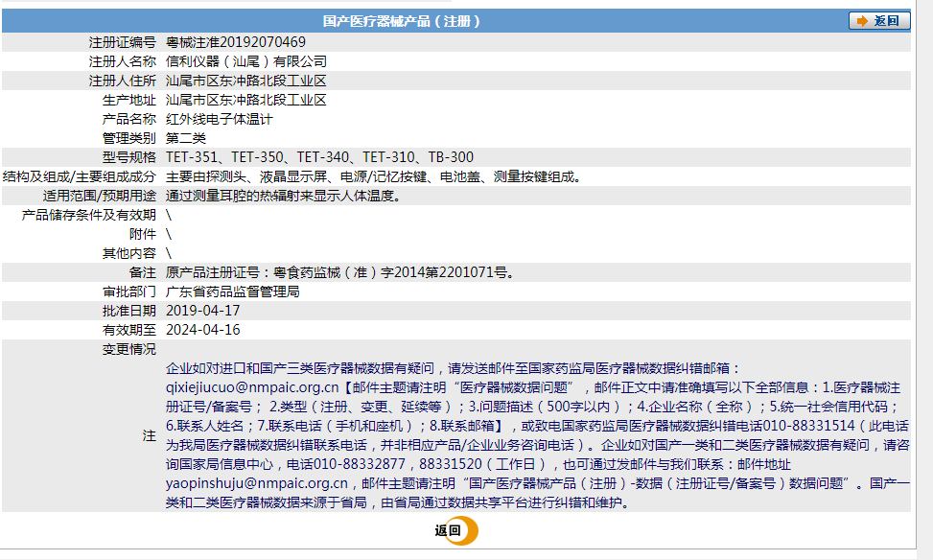This screenshot has width=933, height=560.
Task: Select product name 红外线电子体温计
Action: click(x=219, y=119)
